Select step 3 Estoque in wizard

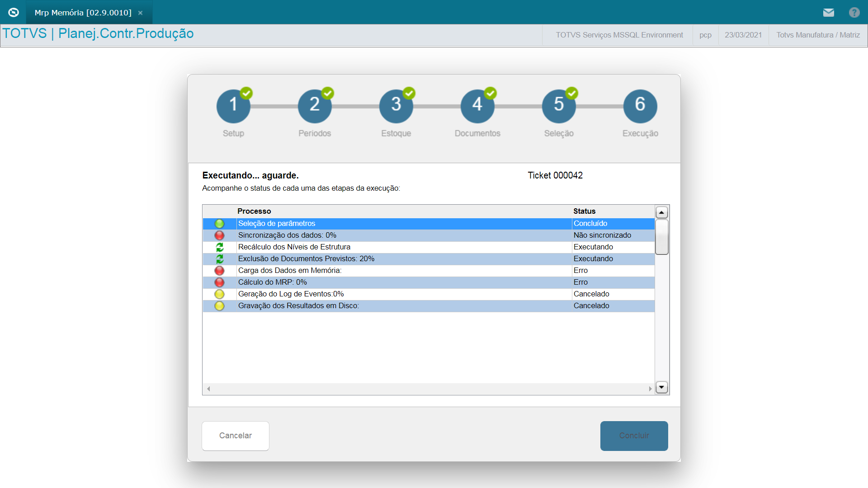pyautogui.click(x=396, y=107)
